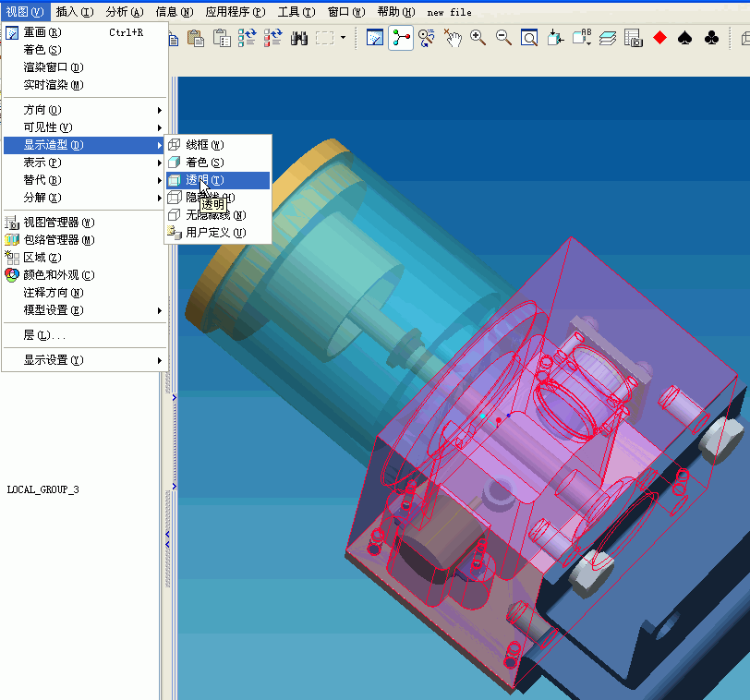This screenshot has height=700, width=750.
Task: Expand the 显示设置(Y) submenu arrow
Action: (160, 360)
